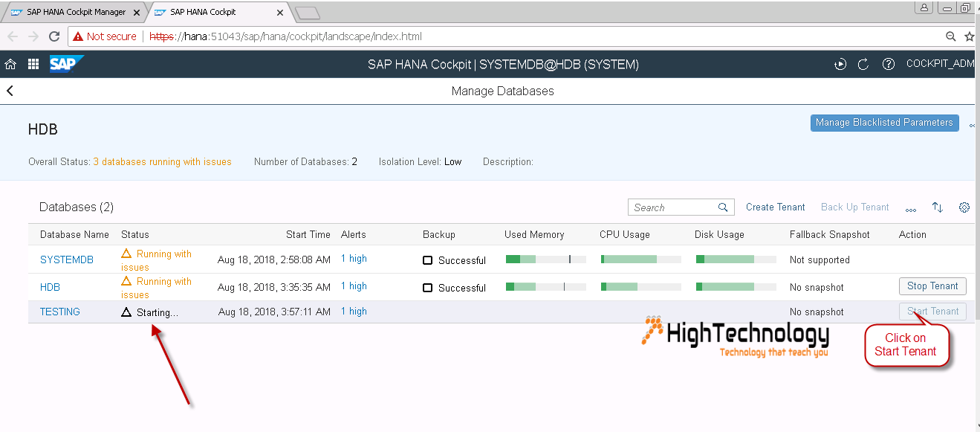Open a new browser tab

click(307, 13)
